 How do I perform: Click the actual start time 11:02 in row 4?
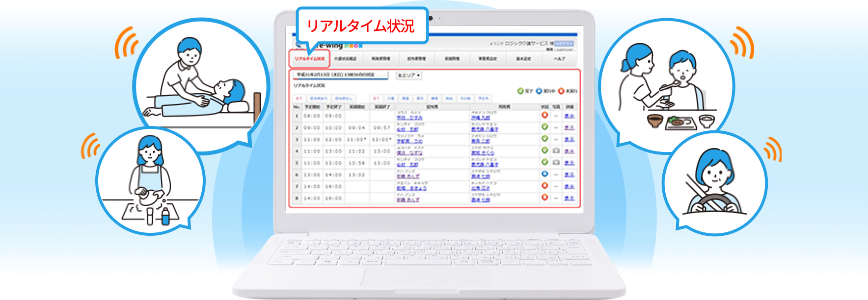pos(356,151)
